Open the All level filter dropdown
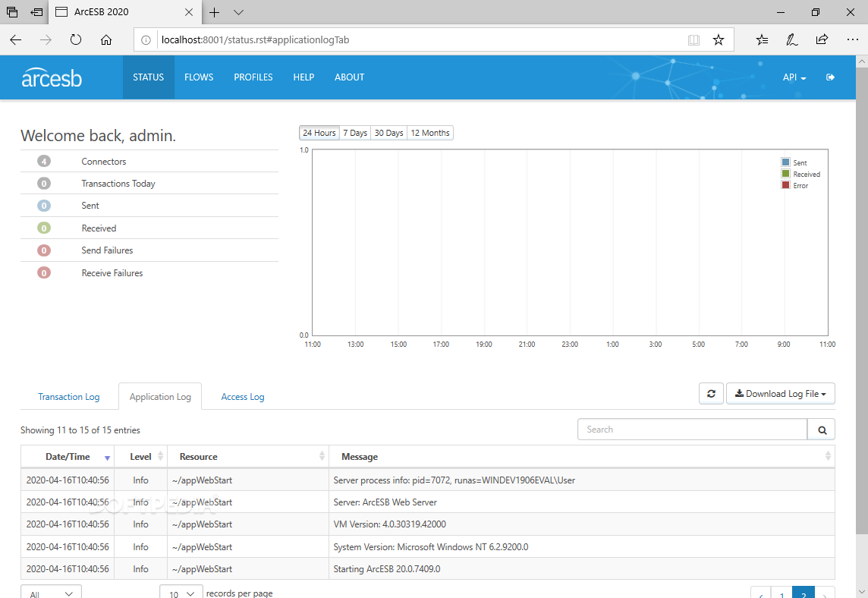This screenshot has width=868, height=598. 51,593
